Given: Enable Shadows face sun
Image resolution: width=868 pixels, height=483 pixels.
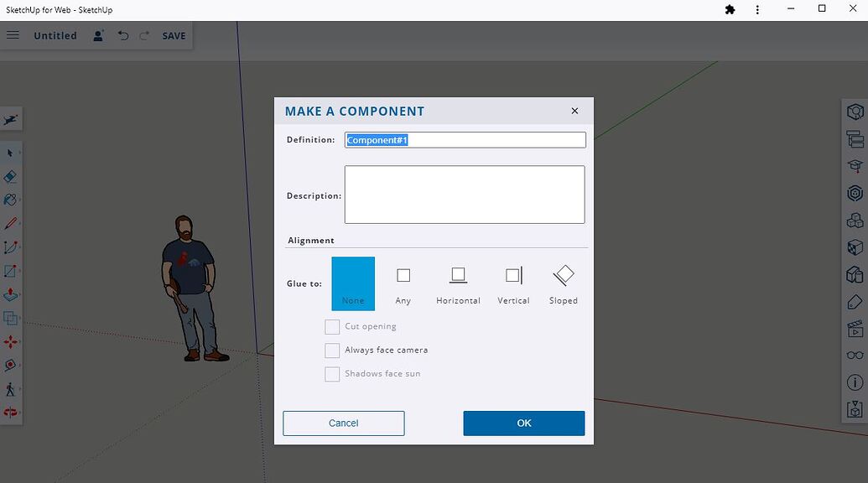Looking at the screenshot, I should click(x=332, y=373).
